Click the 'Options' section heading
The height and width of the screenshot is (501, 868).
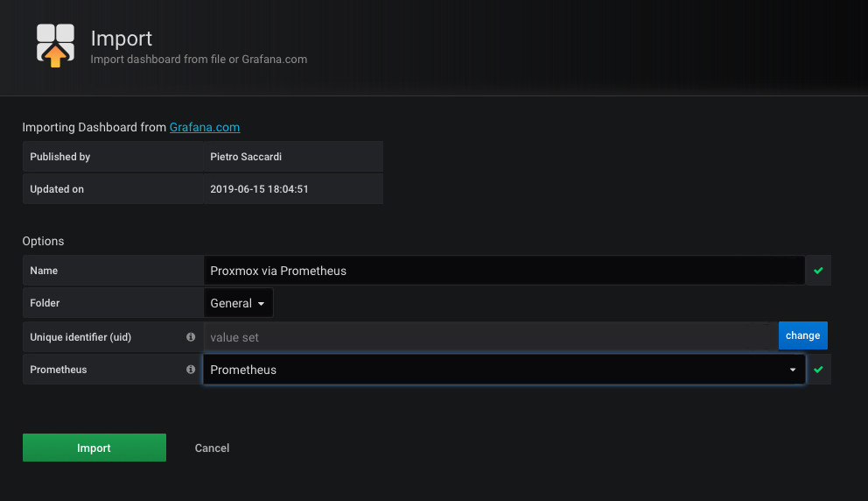pos(43,241)
